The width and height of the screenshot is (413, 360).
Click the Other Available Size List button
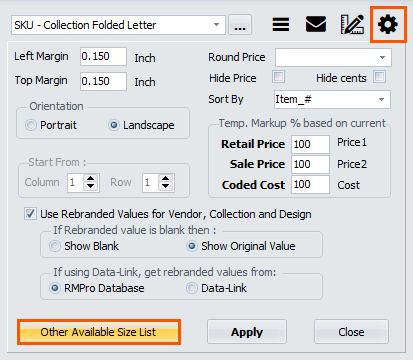tap(99, 332)
